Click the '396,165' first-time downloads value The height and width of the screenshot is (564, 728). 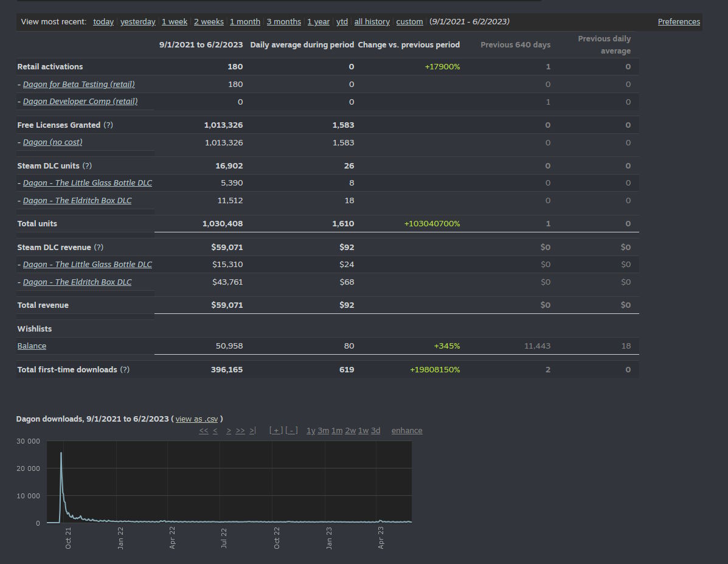(x=227, y=370)
